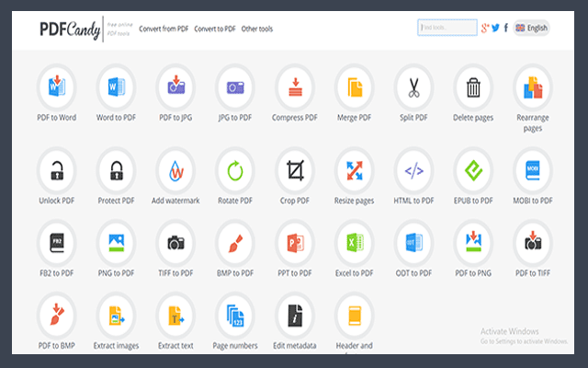This screenshot has width=588, height=368.
Task: Launch the Merge PDF tool
Action: point(355,88)
